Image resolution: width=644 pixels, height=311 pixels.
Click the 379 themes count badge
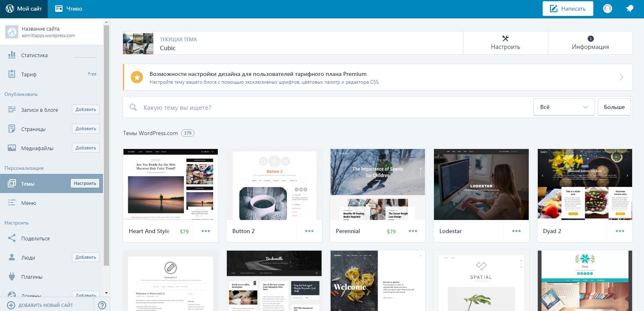(188, 133)
